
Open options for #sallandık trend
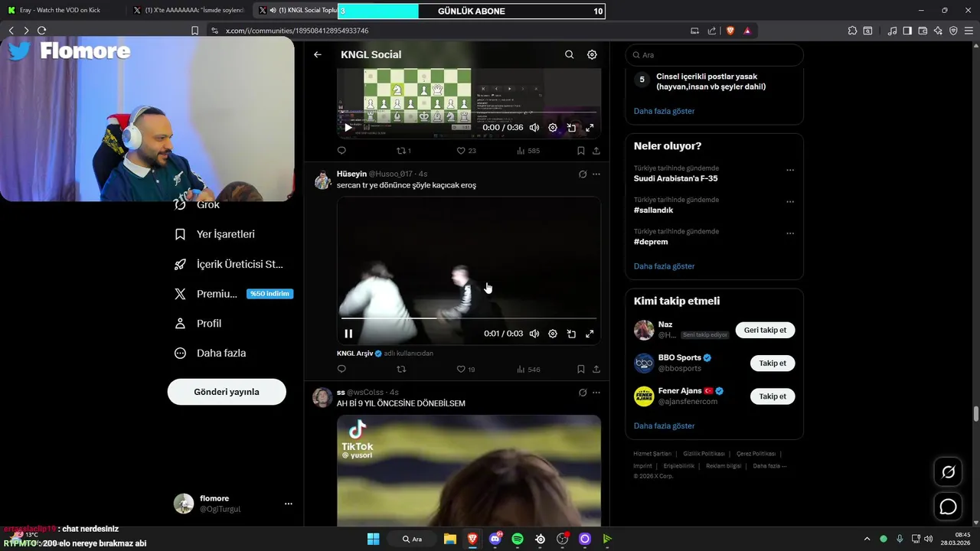point(790,202)
